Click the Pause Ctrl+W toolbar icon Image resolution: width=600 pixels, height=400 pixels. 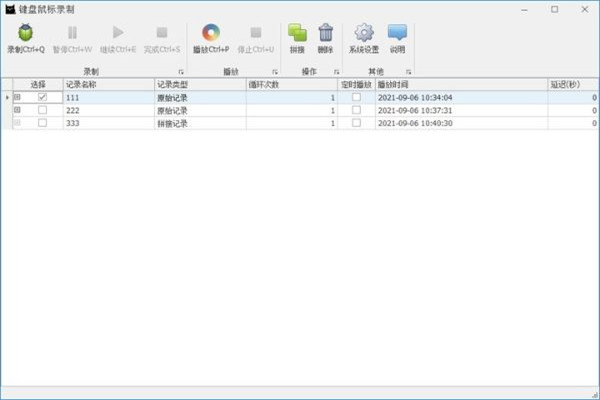point(72,33)
